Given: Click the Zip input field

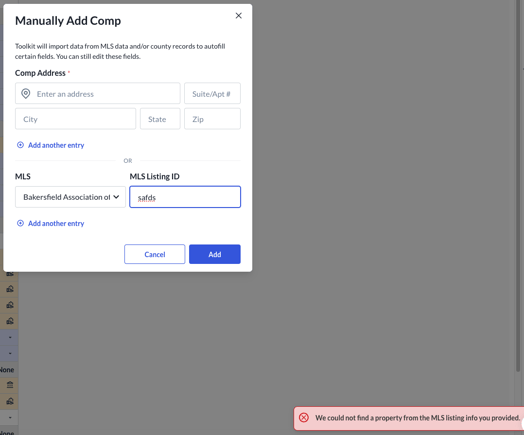Looking at the screenshot, I should tap(212, 119).
